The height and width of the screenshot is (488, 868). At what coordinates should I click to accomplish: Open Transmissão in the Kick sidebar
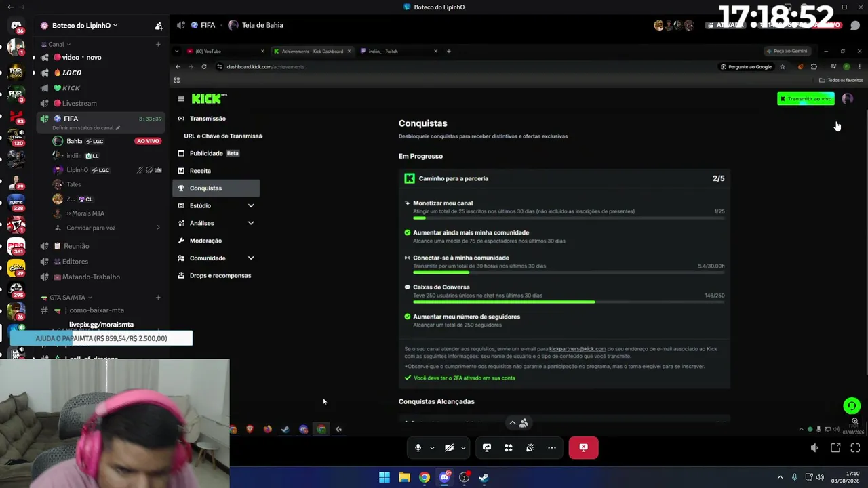click(216, 119)
